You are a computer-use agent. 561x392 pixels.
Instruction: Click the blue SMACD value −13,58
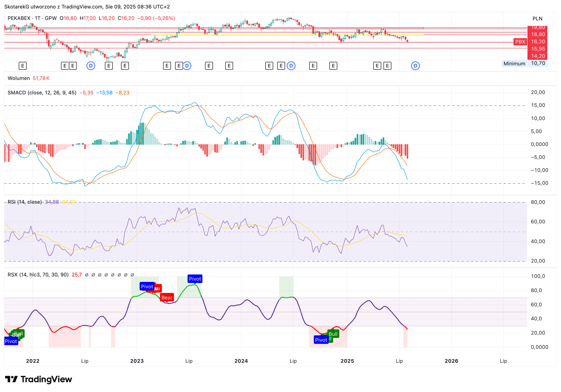[x=104, y=93]
